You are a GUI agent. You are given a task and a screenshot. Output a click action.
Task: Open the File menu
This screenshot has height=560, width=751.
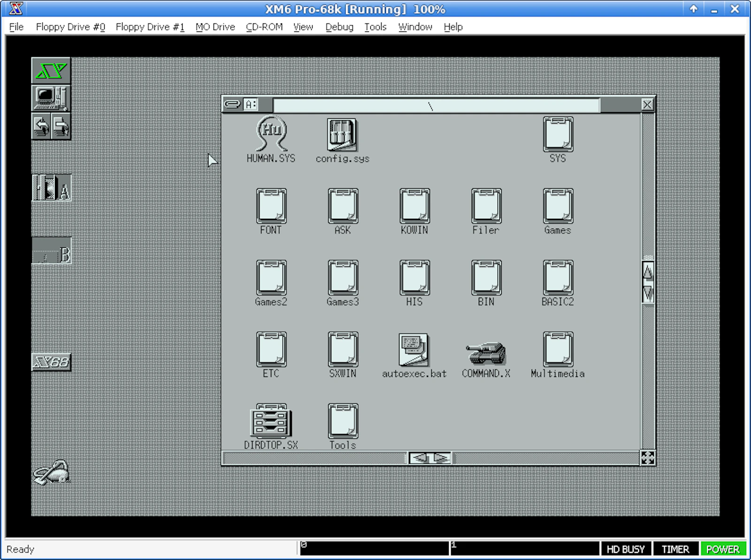click(16, 27)
